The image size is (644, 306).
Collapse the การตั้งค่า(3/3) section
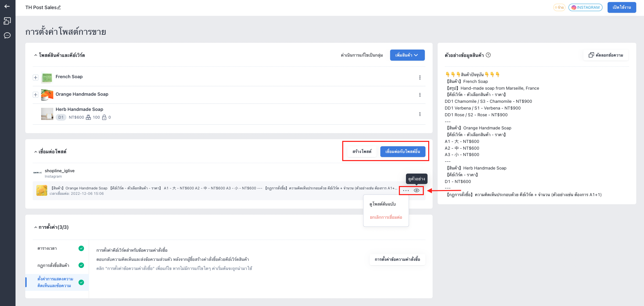click(x=36, y=227)
